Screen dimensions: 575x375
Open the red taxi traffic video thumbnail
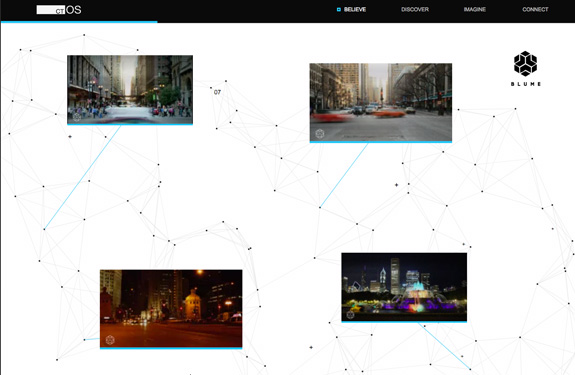[381, 103]
